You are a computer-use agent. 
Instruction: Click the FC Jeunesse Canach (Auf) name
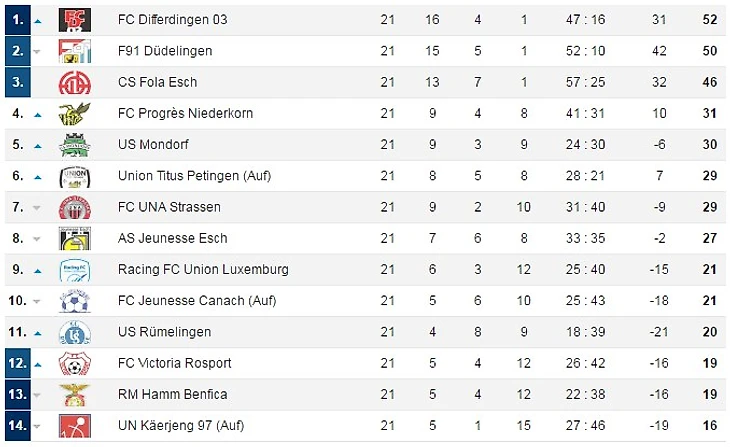pos(197,301)
